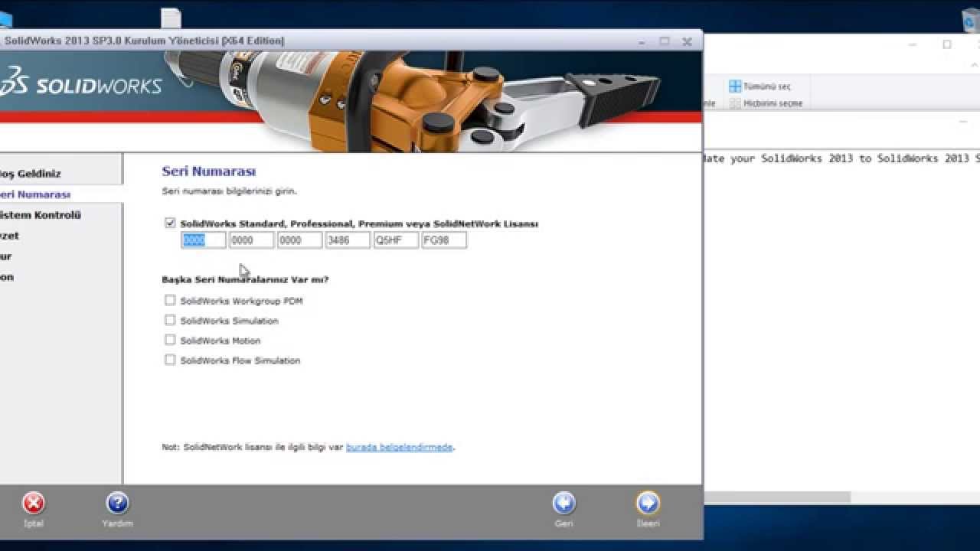Maximize the background Explorer window
Image resolution: width=980 pixels, height=551 pixels.
tap(947, 44)
